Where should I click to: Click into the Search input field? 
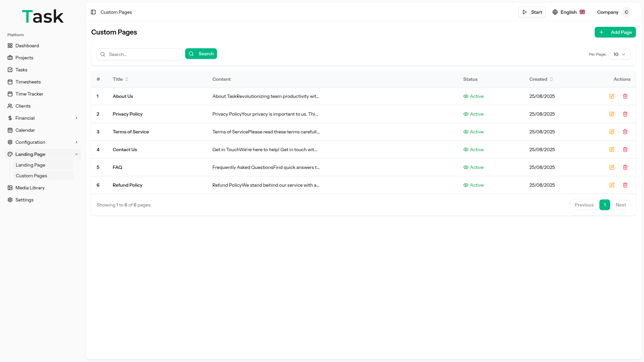click(x=144, y=54)
